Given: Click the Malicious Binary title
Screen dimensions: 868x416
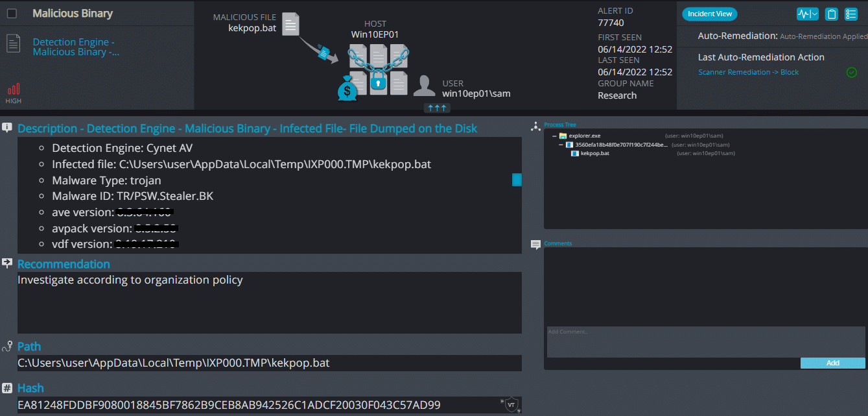Looking at the screenshot, I should (73, 13).
